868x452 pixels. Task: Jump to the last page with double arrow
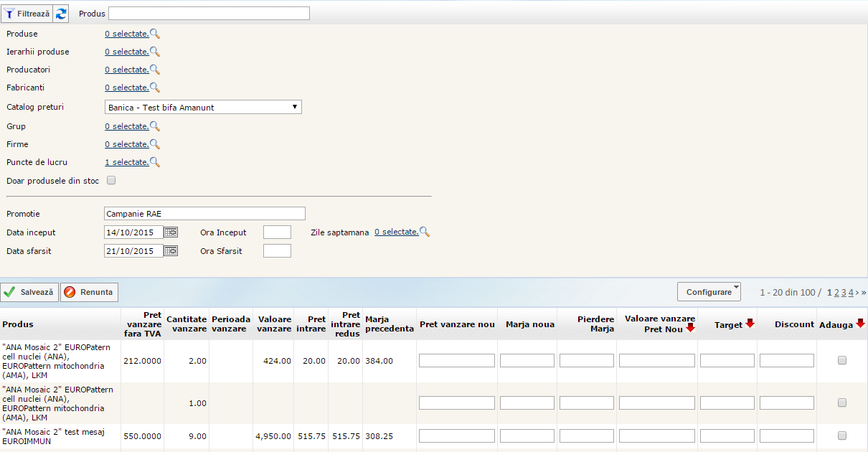tap(863, 292)
